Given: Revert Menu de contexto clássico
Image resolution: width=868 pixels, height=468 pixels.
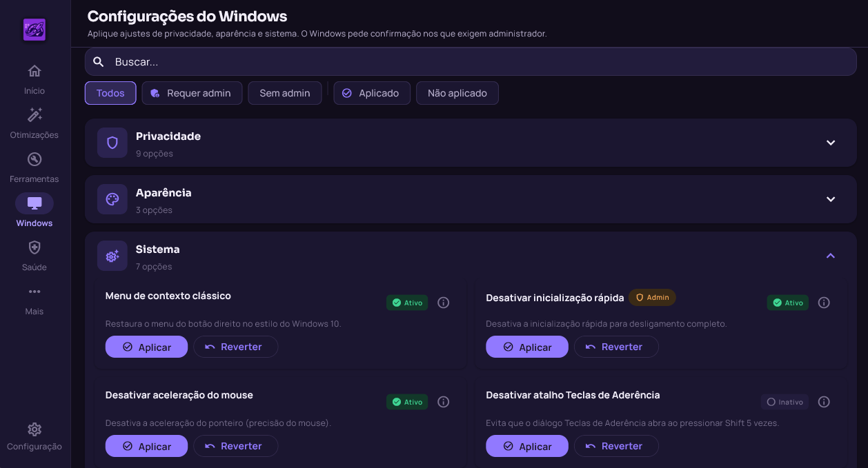Looking at the screenshot, I should pos(235,347).
